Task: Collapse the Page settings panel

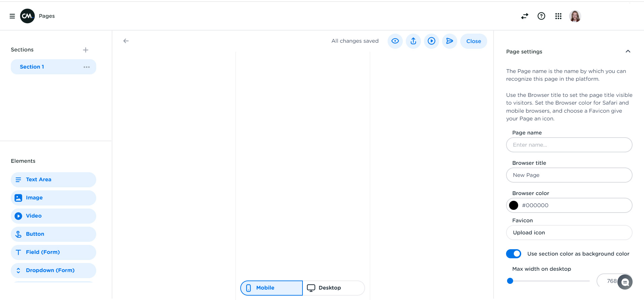Action: tap(628, 51)
